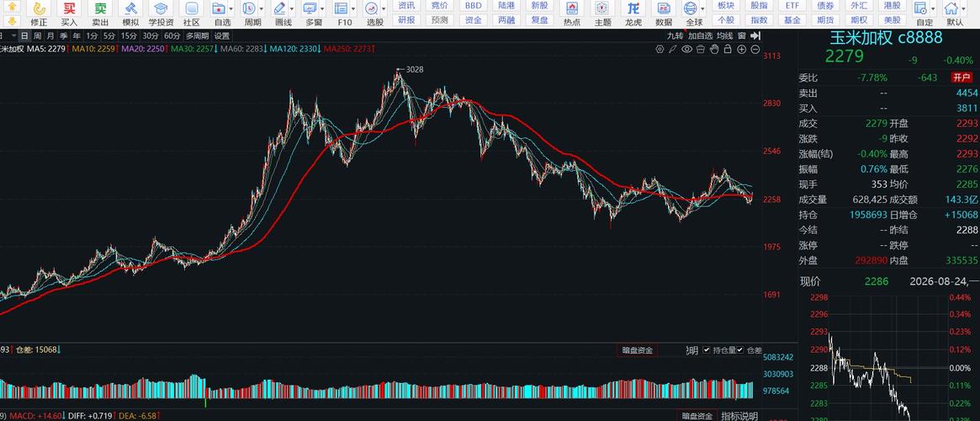
Task: Expand the 周期 dropdown arrow
Action: coord(262,9)
